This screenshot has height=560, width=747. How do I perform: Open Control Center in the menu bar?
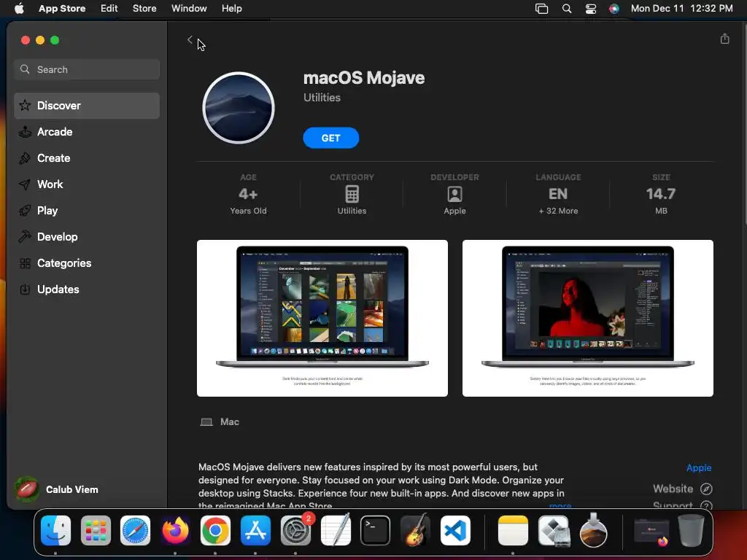pyautogui.click(x=591, y=9)
